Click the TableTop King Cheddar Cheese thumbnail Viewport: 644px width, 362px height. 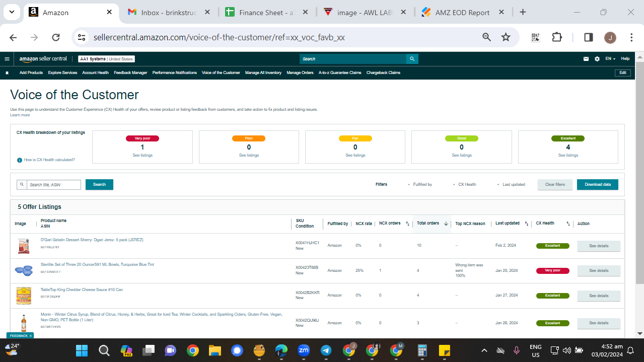pyautogui.click(x=23, y=296)
